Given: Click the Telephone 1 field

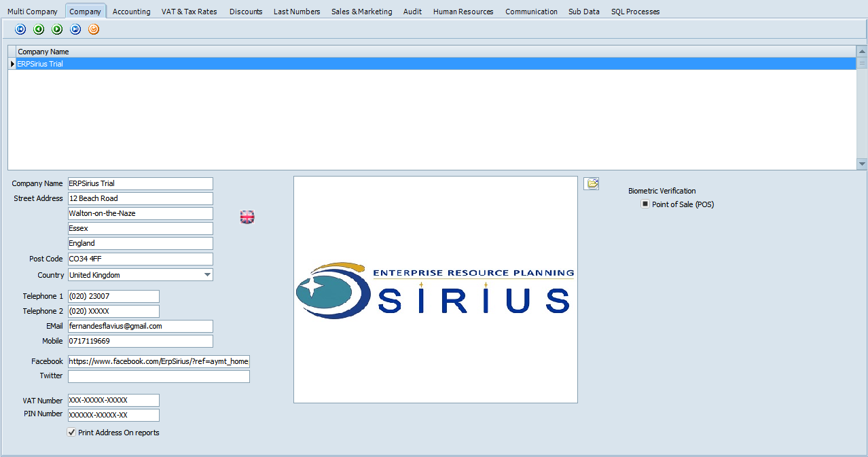Looking at the screenshot, I should click(x=113, y=296).
